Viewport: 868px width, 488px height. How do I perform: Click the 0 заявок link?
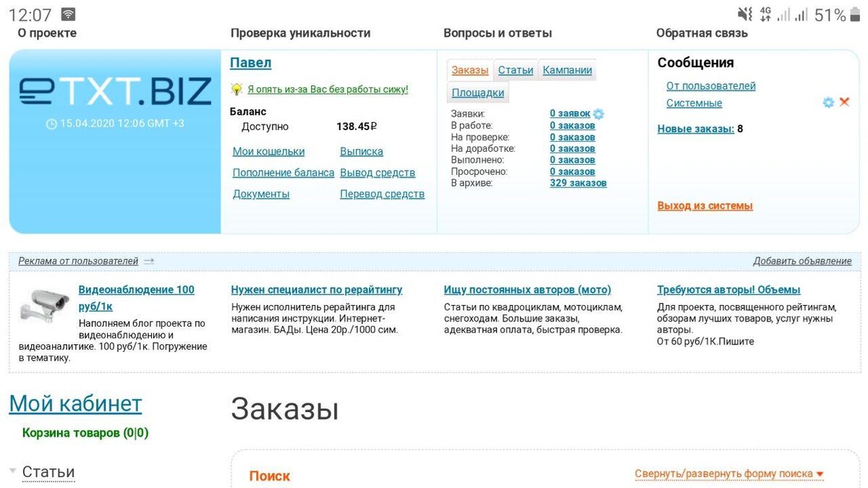coord(570,114)
